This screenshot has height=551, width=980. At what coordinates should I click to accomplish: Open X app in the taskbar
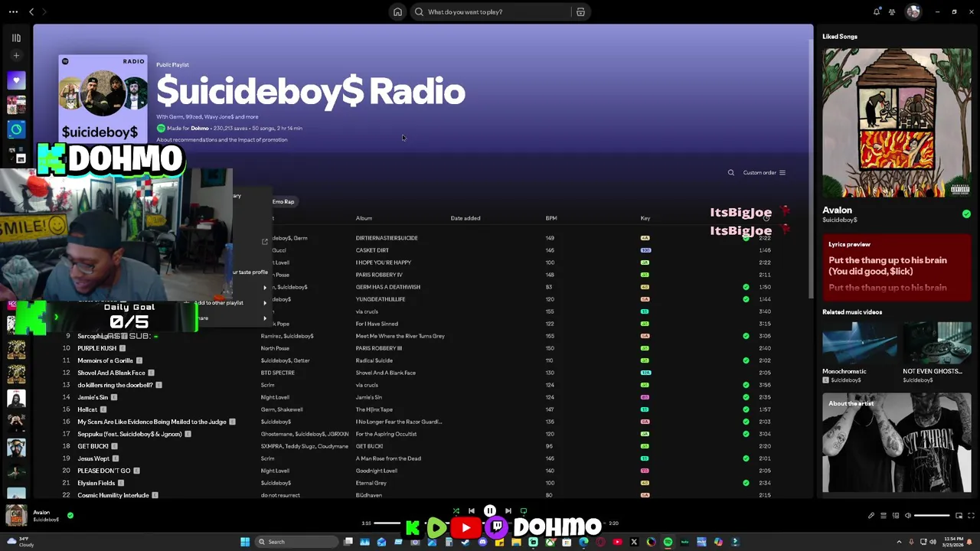pos(634,542)
